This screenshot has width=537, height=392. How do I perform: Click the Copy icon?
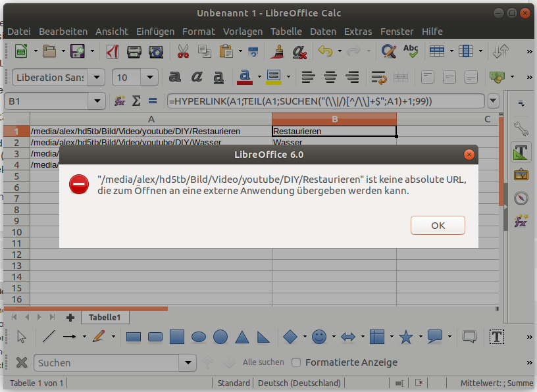point(205,51)
